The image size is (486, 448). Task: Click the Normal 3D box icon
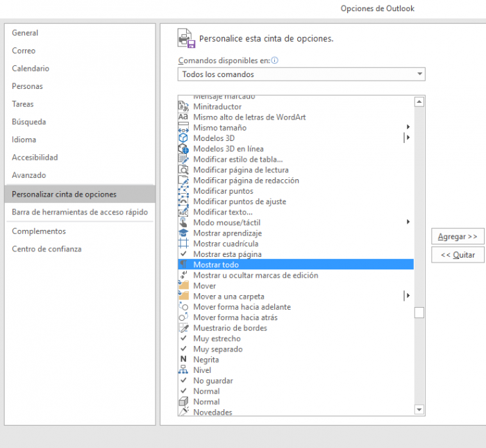[x=183, y=401]
